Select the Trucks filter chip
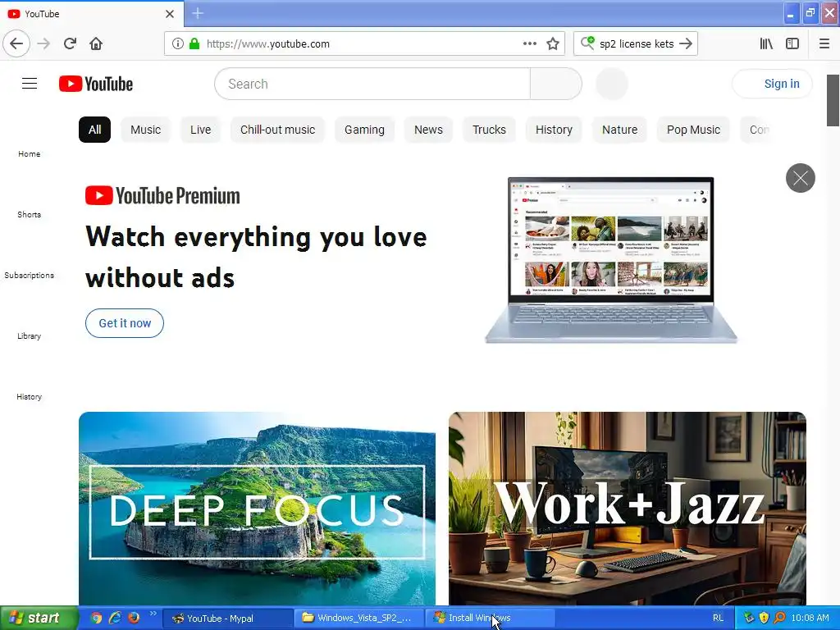The width and height of the screenshot is (840, 630). coord(489,130)
